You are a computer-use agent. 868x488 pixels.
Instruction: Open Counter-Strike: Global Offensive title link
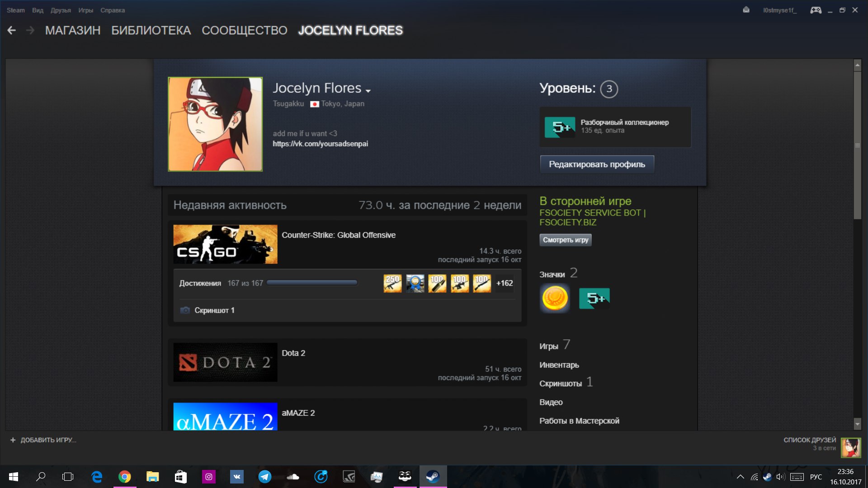coord(339,235)
